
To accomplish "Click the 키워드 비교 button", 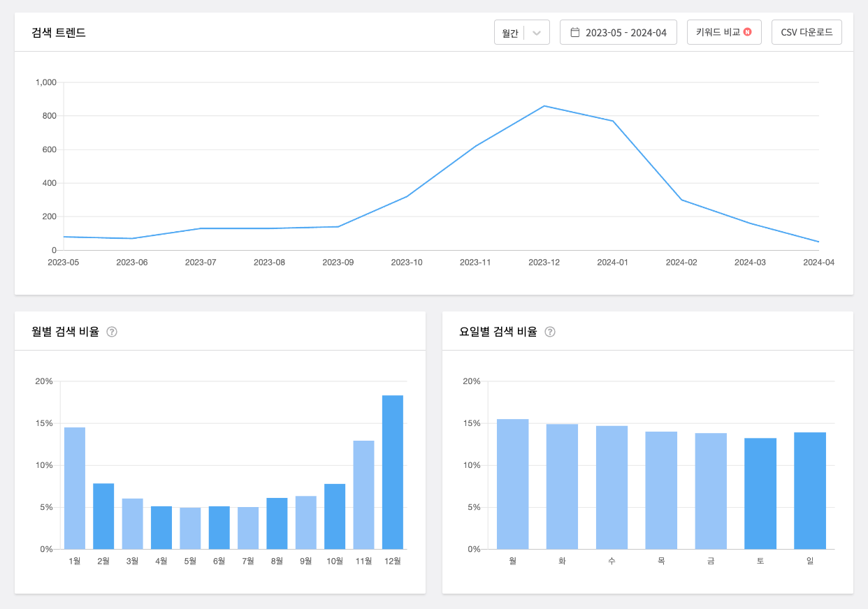I will (x=724, y=32).
